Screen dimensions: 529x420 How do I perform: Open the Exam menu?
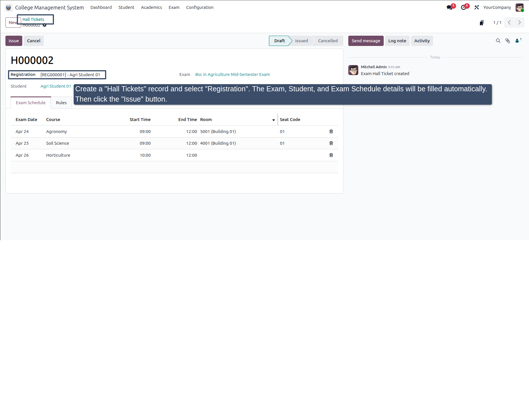click(x=174, y=7)
